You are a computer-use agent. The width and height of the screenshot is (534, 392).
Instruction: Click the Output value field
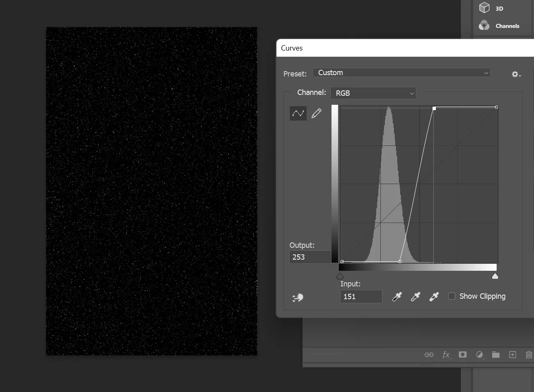tap(310, 257)
